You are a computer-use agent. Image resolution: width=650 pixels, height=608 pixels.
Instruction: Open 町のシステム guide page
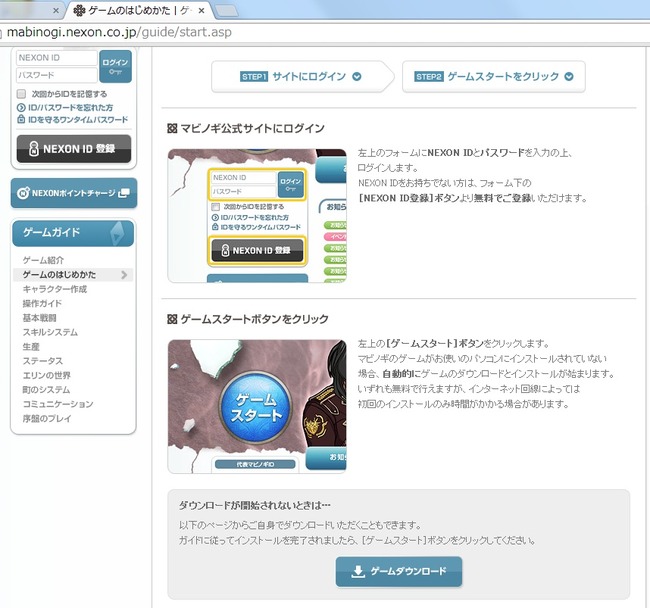pyautogui.click(x=46, y=390)
